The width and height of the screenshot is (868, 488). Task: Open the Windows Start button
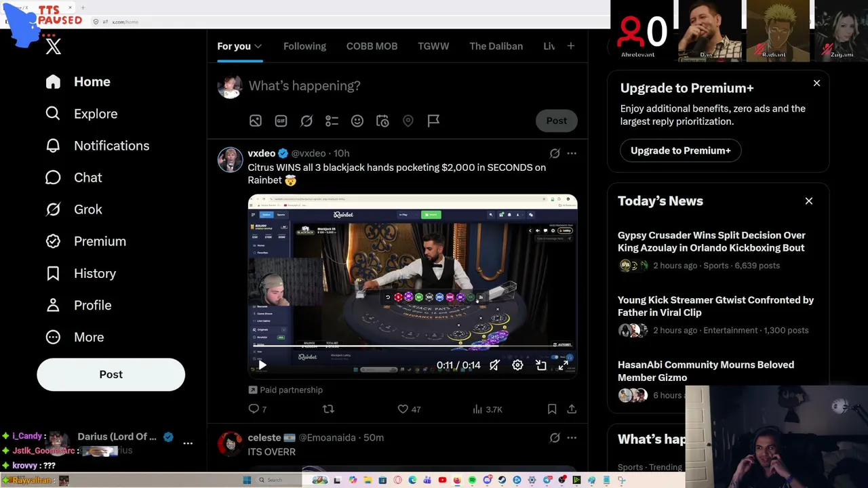pyautogui.click(x=247, y=480)
